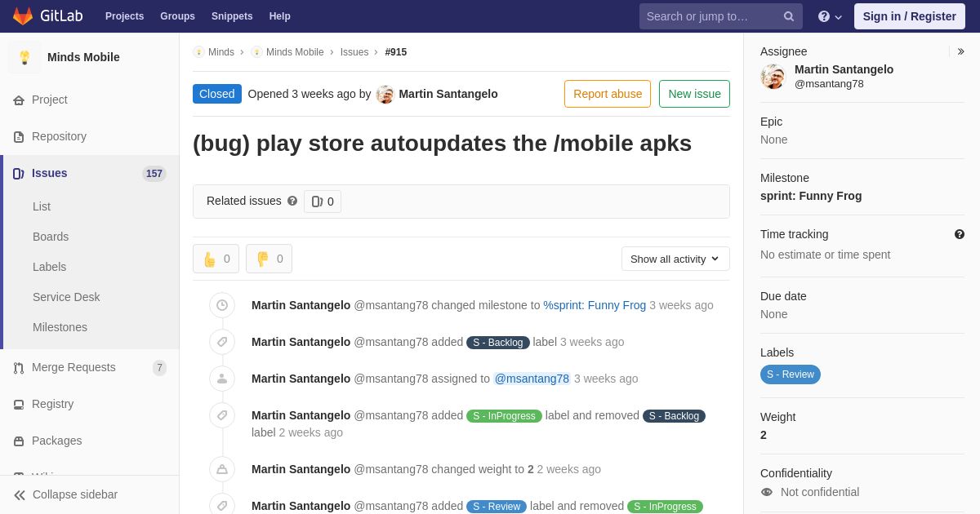Click the Collapse sidebar double-chevron icon
Screen dimensions: 980x514
(20, 495)
